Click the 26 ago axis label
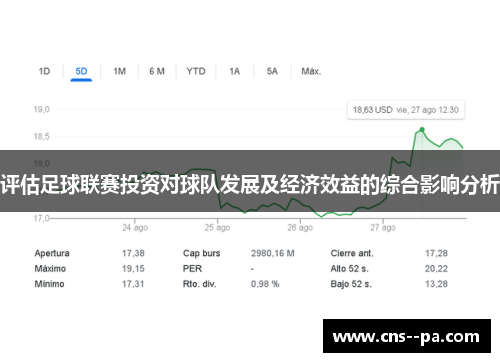The image size is (500, 362). pyautogui.click(x=300, y=228)
